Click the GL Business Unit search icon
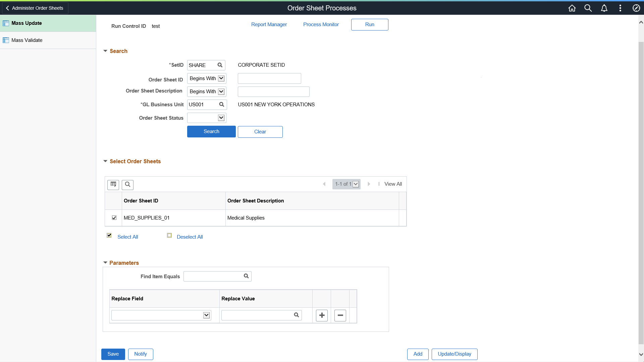This screenshot has width=644, height=362. pos(221,104)
